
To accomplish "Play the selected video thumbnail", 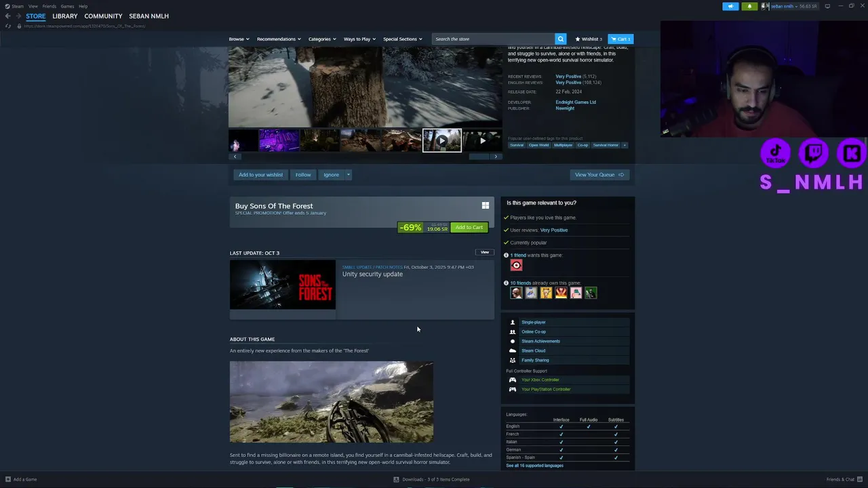I will 442,140.
